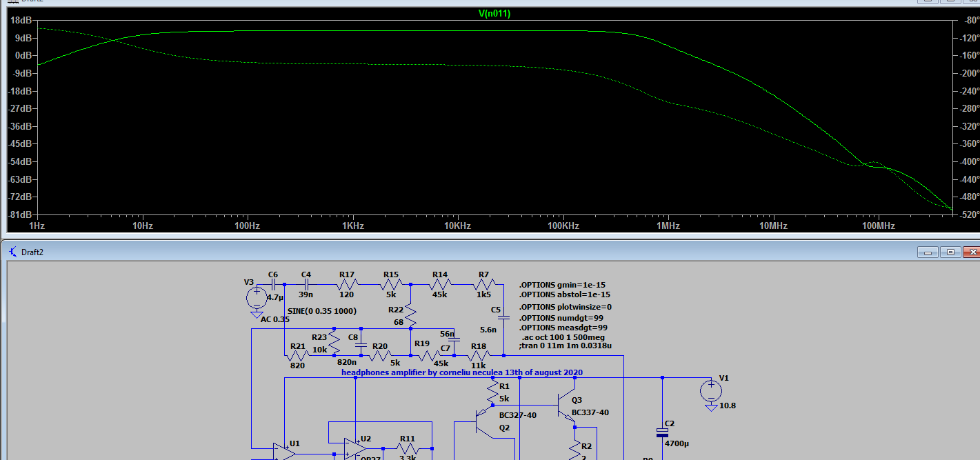This screenshot has width=980, height=460.
Task: Click the V(n011) trace label
Action: click(x=494, y=13)
